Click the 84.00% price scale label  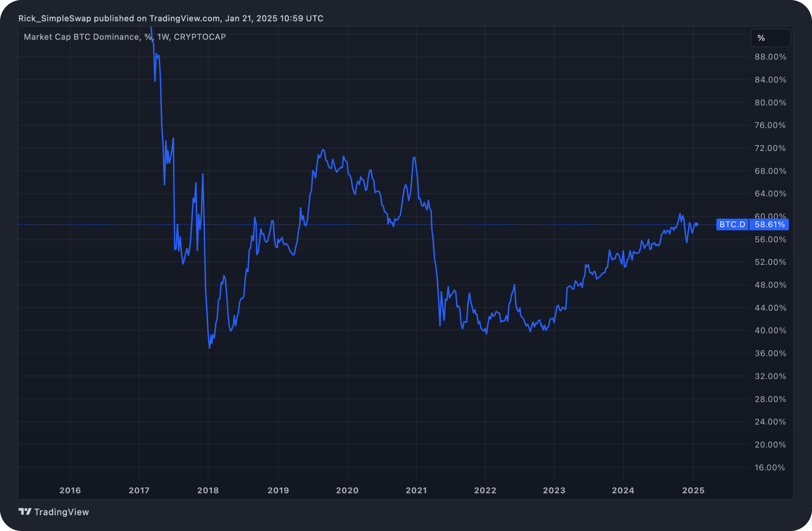tap(770, 80)
